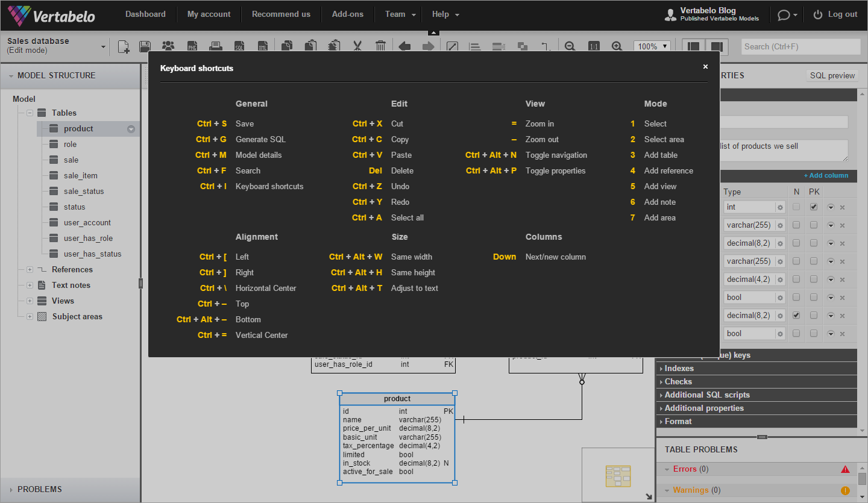Click the SQL preview button
This screenshot has height=503, width=868.
pyautogui.click(x=832, y=75)
